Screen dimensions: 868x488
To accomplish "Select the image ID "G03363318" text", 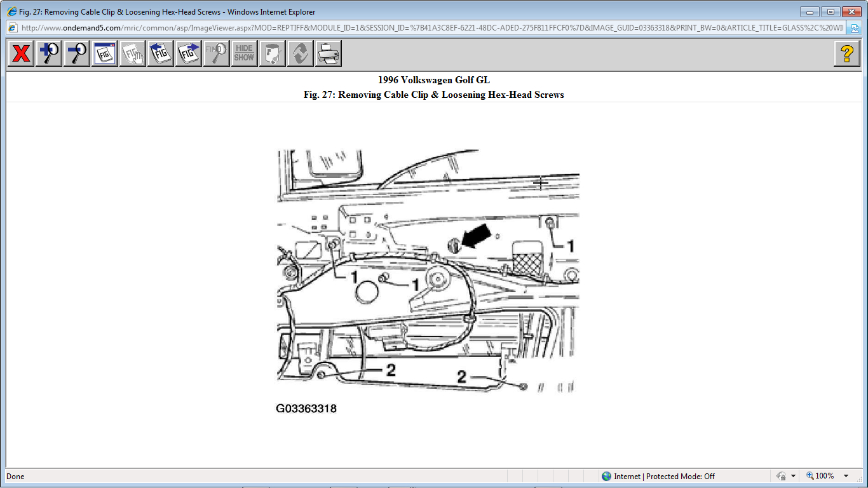I will pos(306,409).
